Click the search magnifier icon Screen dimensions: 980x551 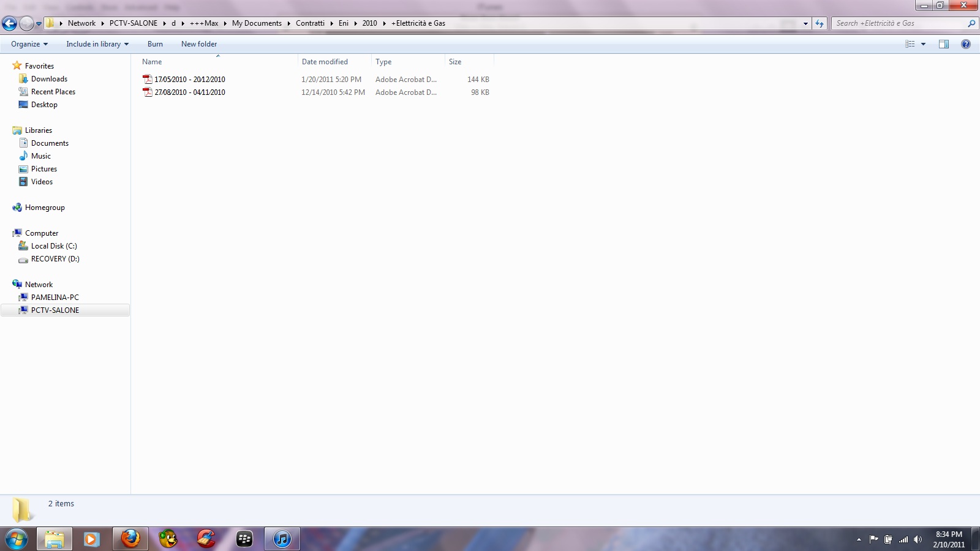pyautogui.click(x=971, y=23)
